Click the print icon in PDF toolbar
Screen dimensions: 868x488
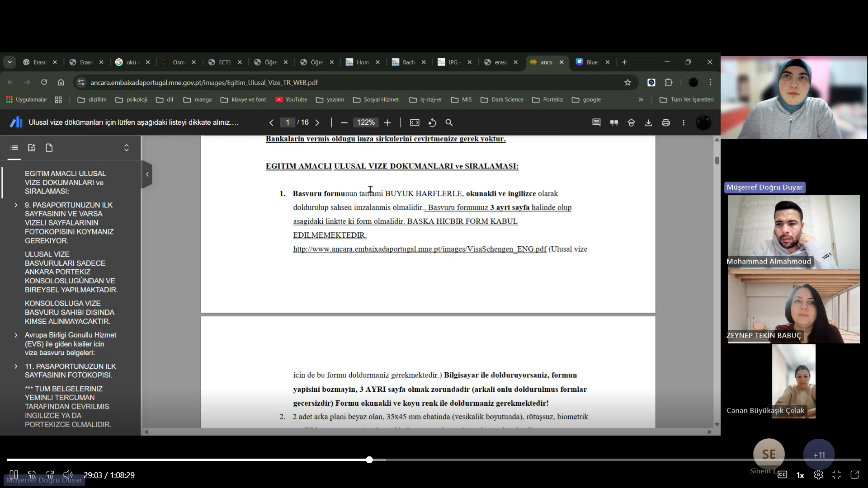tap(665, 122)
